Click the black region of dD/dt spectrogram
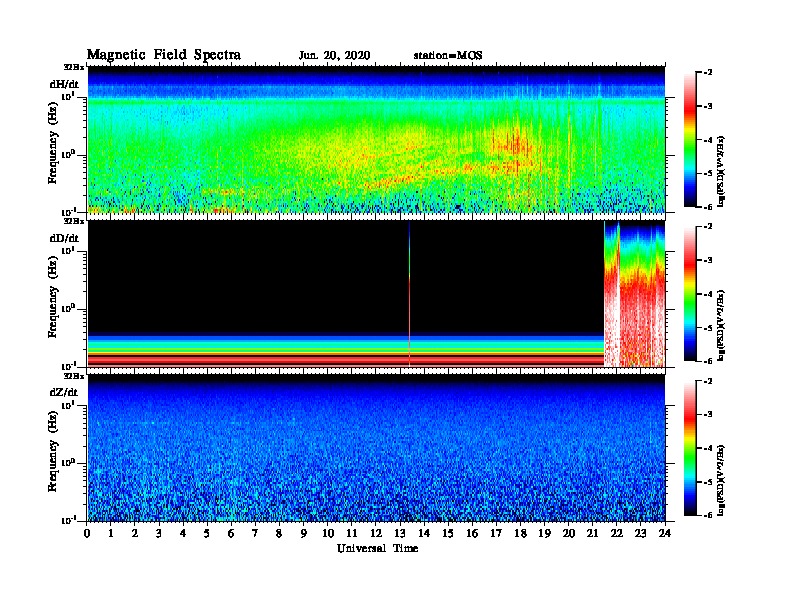792x612 pixels. (x=346, y=278)
